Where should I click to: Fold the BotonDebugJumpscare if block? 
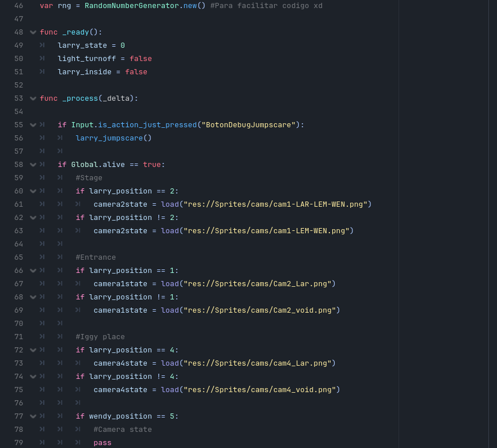point(33,125)
